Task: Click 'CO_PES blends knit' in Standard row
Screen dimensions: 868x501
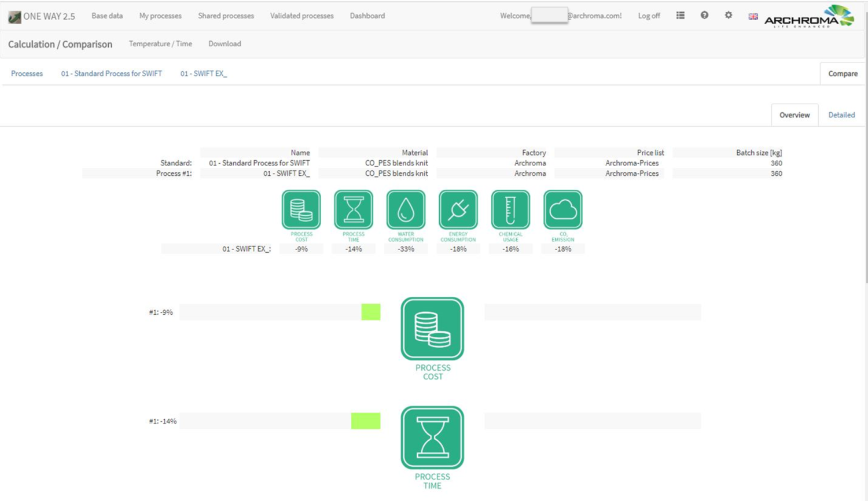Action: 396,163
